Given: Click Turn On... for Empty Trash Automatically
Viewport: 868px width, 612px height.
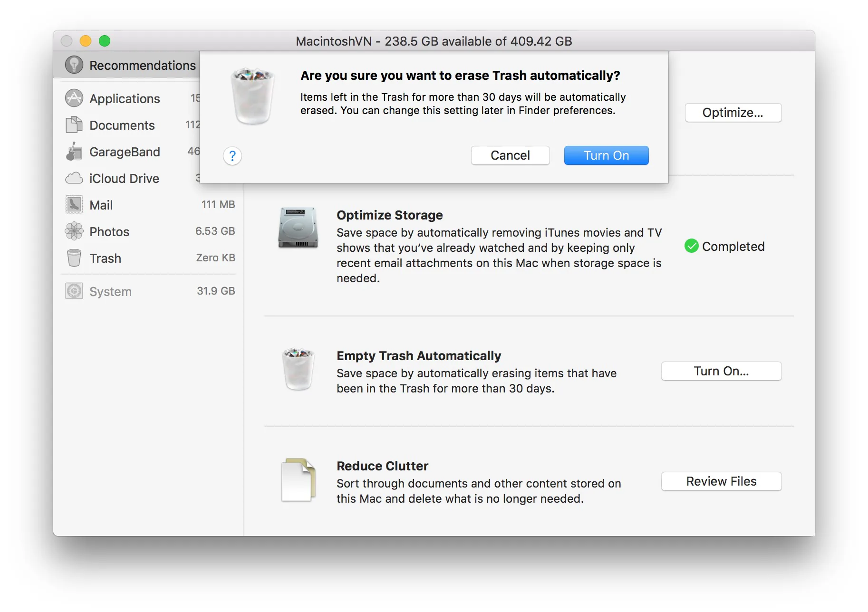Looking at the screenshot, I should pyautogui.click(x=721, y=371).
